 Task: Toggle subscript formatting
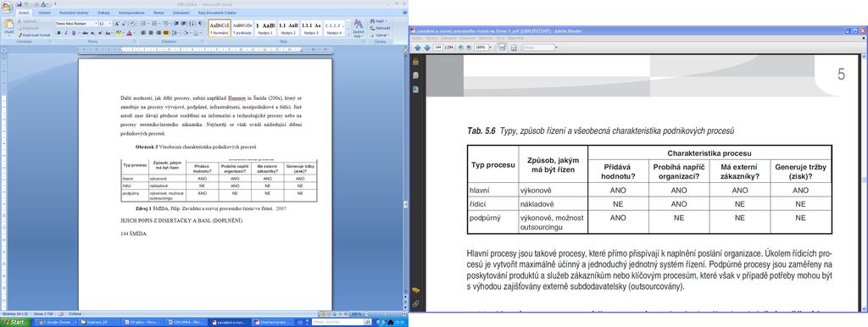point(92,33)
